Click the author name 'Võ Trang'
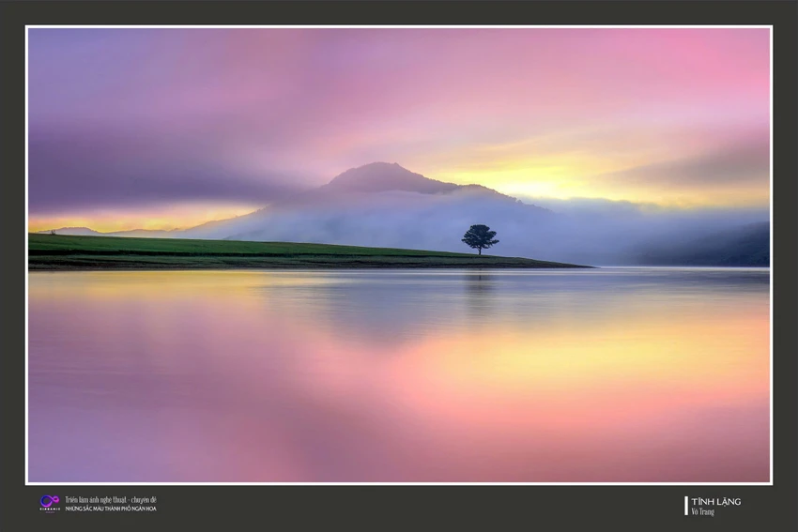This screenshot has width=798, height=532. (703, 511)
